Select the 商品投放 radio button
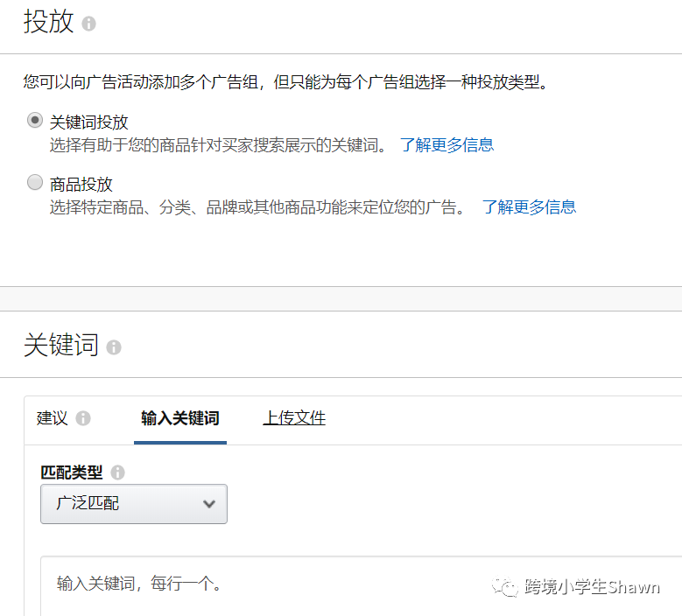Screen dimensions: 682x616 35,182
